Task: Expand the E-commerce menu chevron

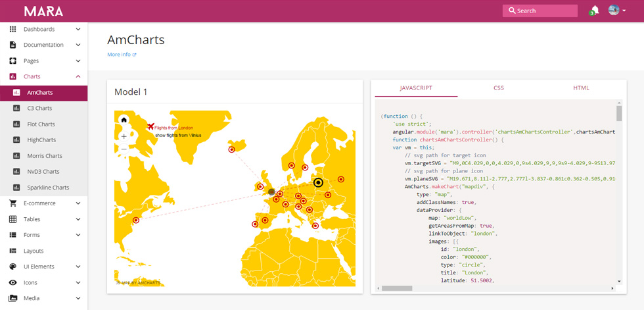Action: point(78,203)
